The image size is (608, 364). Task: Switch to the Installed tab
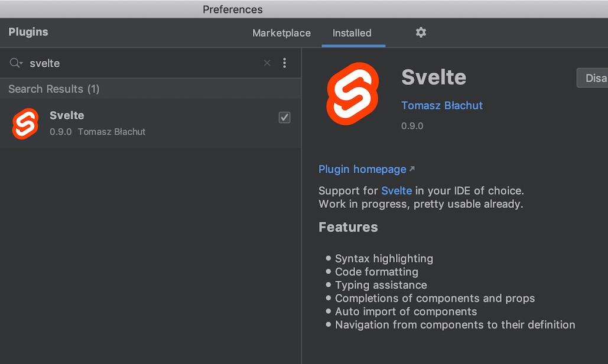tap(352, 33)
